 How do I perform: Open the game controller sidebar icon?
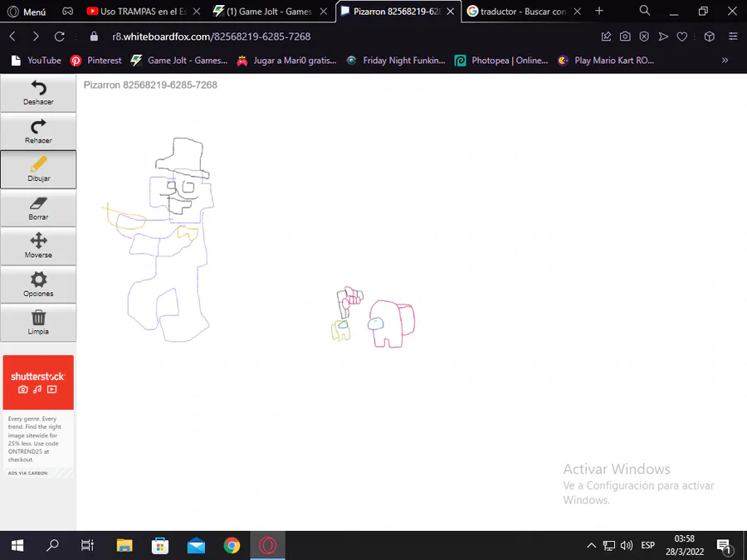pyautogui.click(x=68, y=12)
